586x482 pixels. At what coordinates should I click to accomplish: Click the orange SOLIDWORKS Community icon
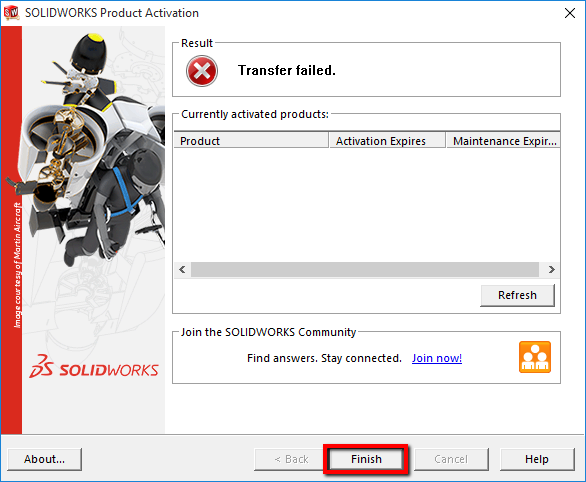tap(535, 357)
